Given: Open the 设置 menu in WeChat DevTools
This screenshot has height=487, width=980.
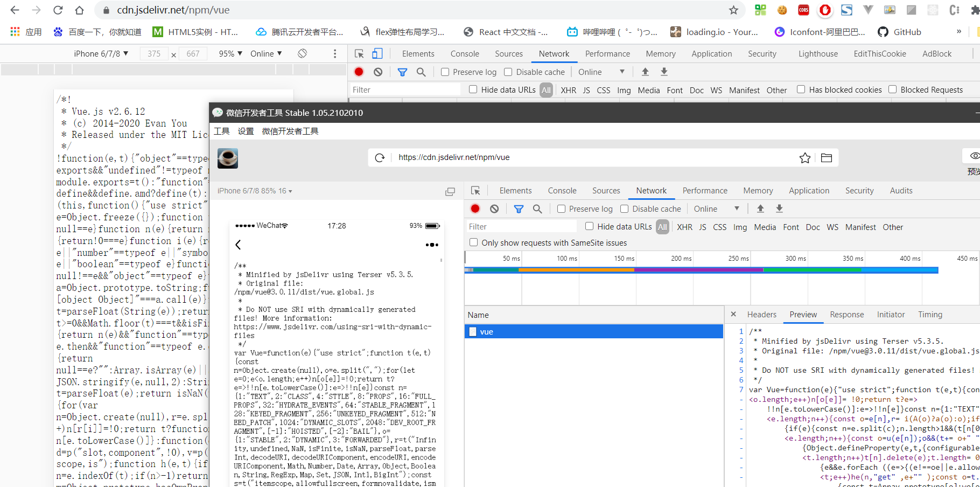Looking at the screenshot, I should (246, 131).
